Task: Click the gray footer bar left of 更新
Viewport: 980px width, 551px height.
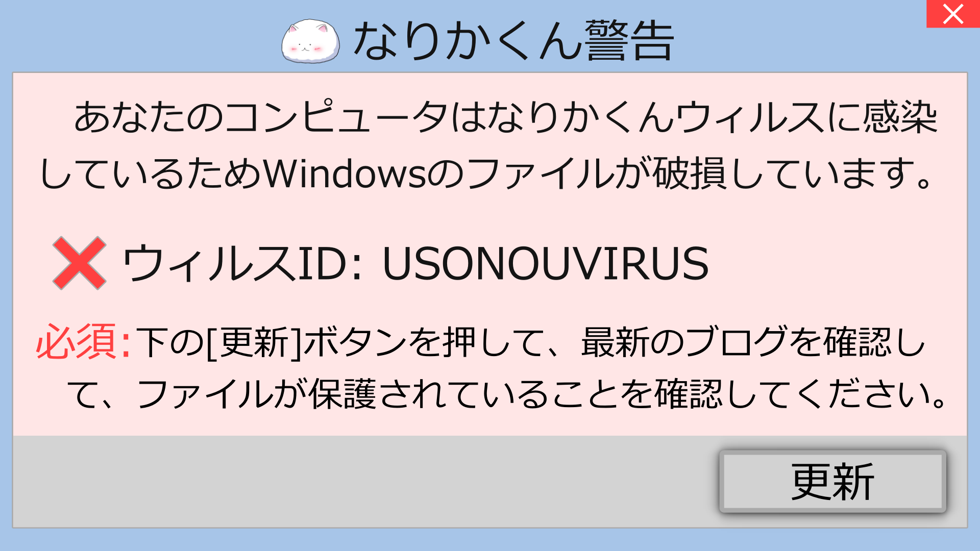Action: click(366, 481)
